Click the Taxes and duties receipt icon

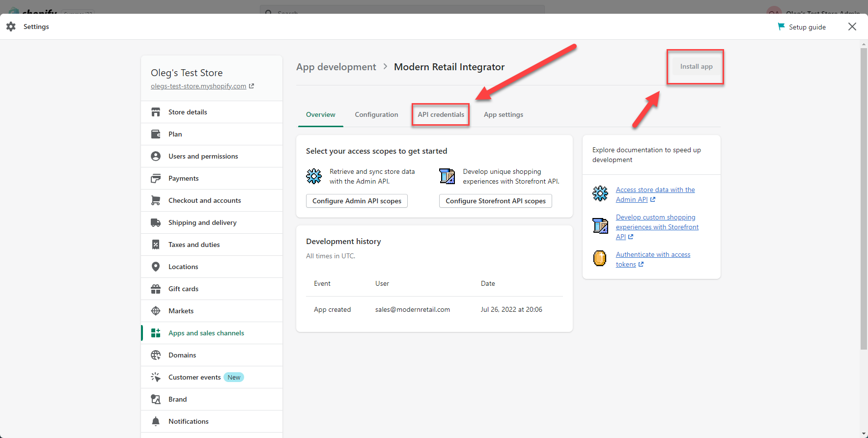tap(156, 245)
